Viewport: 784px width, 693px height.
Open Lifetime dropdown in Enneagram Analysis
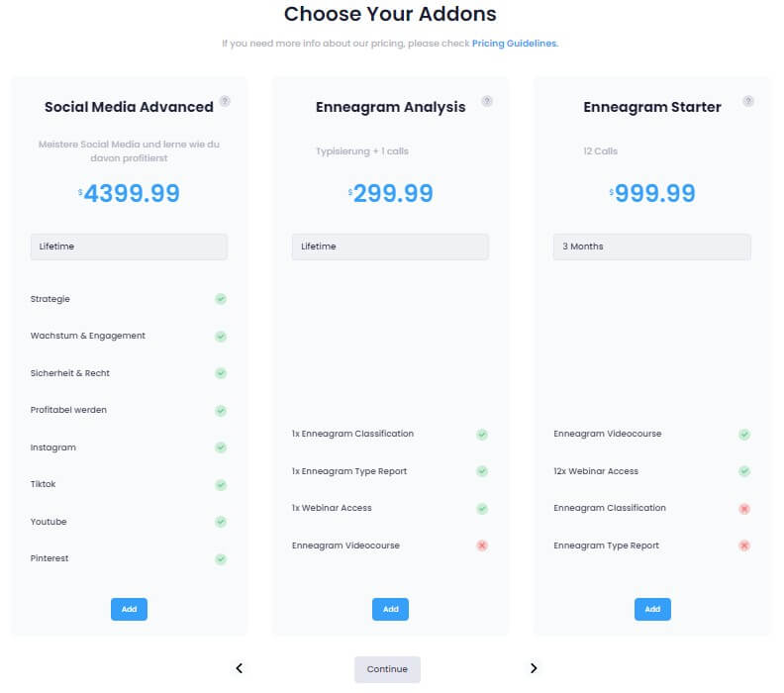tap(390, 247)
